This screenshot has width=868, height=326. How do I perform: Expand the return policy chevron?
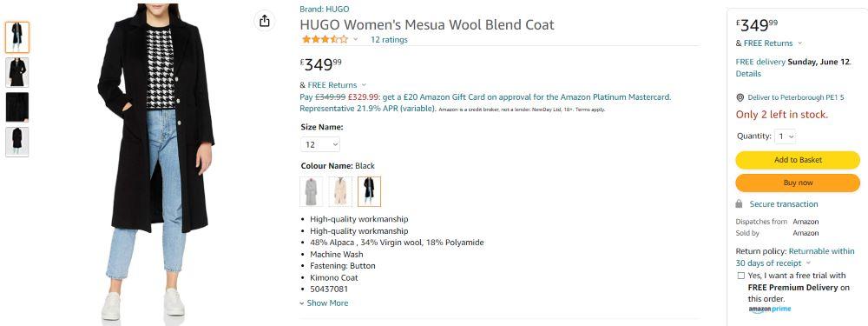click(808, 263)
